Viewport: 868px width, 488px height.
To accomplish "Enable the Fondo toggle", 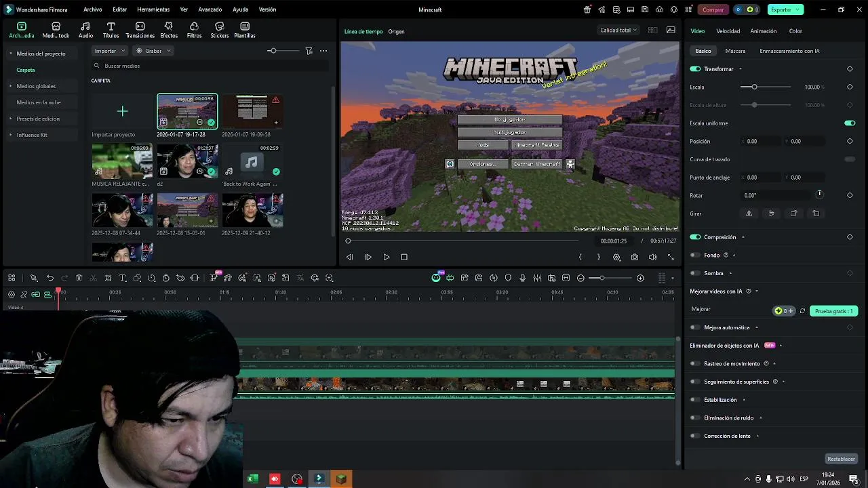I will [695, 256].
